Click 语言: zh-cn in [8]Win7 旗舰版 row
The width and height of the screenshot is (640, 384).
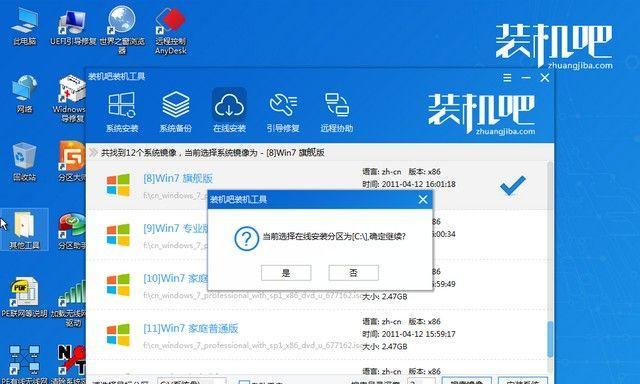382,172
